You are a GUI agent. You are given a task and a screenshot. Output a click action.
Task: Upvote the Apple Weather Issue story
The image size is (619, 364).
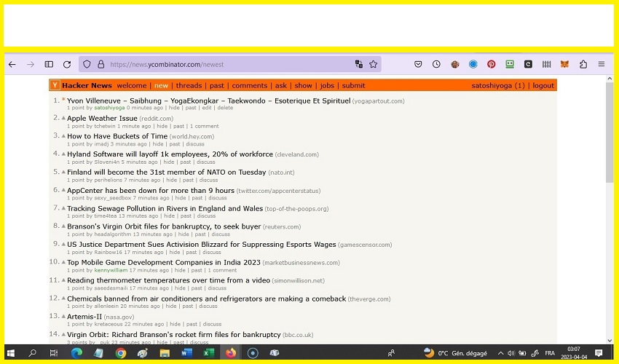[63, 118]
